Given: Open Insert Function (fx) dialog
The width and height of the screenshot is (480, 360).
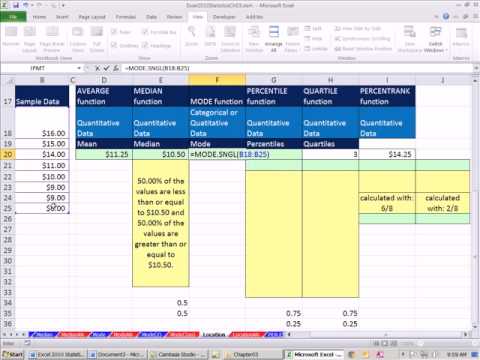Looking at the screenshot, I should click(x=116, y=68).
